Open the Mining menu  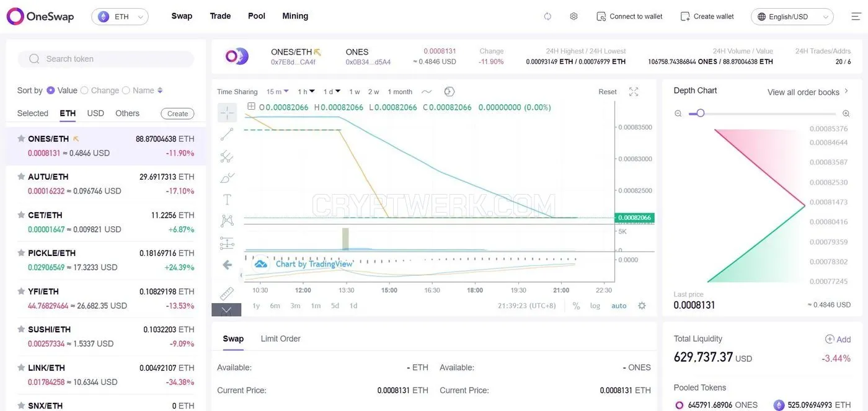pyautogui.click(x=295, y=16)
